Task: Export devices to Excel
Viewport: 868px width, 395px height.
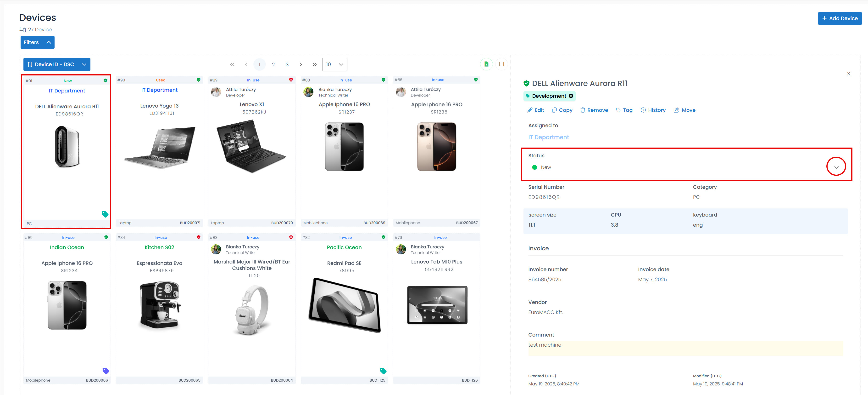Action: tap(486, 64)
